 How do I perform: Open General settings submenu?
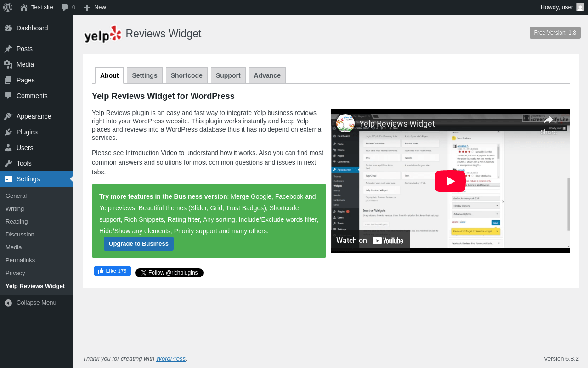tap(37, 196)
